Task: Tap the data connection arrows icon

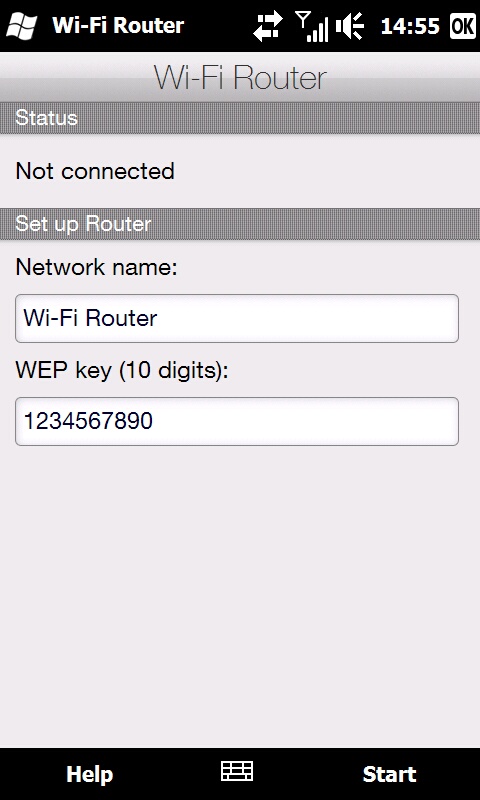Action: [268, 26]
